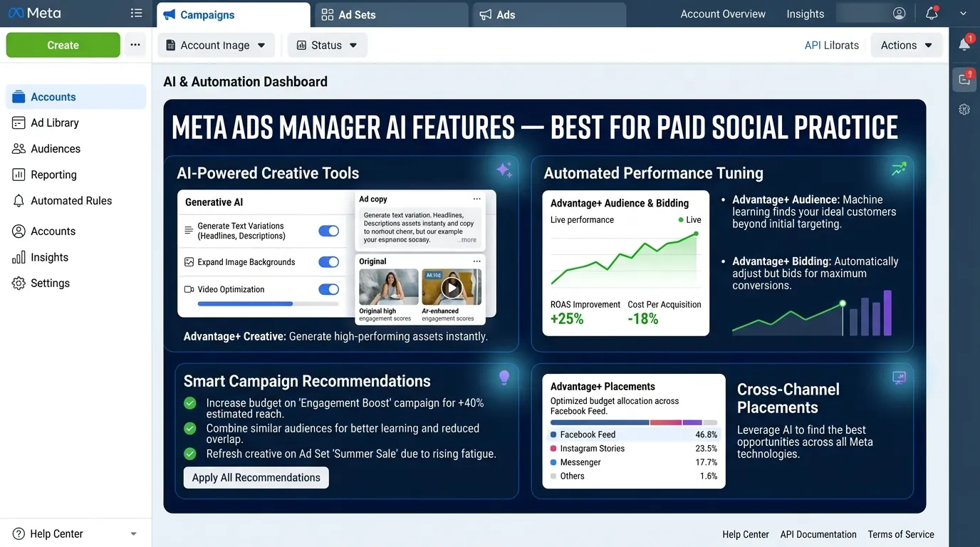Click the lightbulb icon in Recommendations

pyautogui.click(x=504, y=377)
